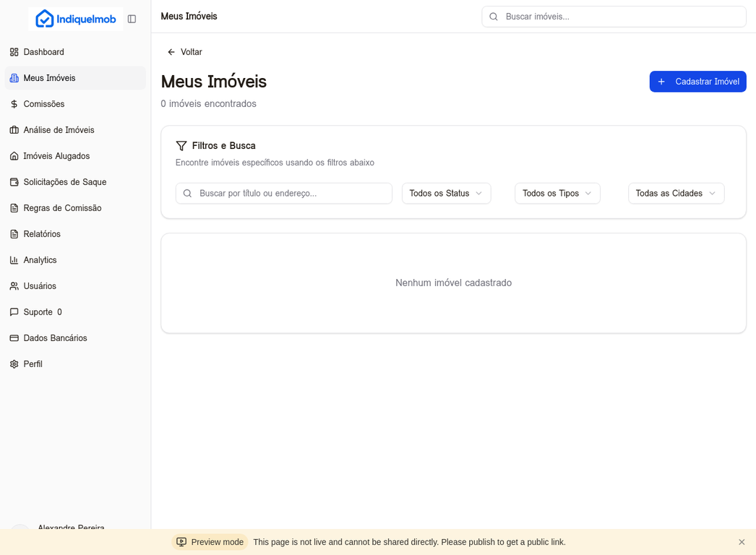The image size is (756, 555).
Task: Click the Voltar back link
Action: pos(185,52)
